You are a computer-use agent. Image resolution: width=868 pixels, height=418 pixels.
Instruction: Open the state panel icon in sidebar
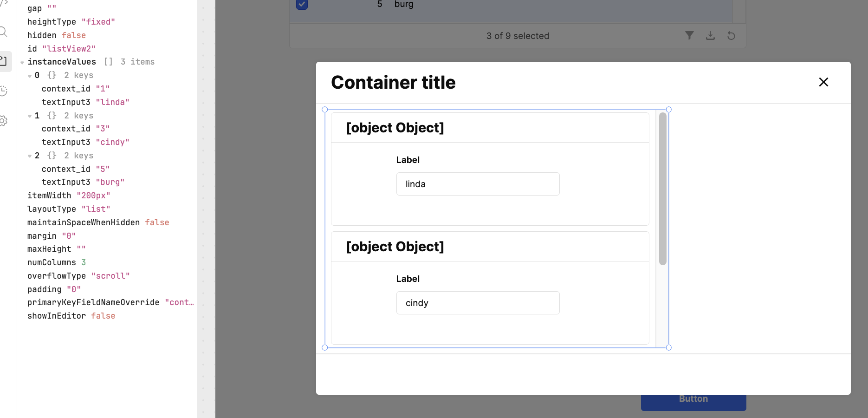(5, 61)
